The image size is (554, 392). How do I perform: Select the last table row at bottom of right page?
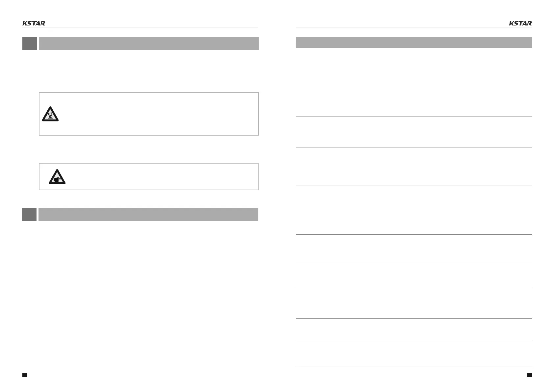point(414,353)
